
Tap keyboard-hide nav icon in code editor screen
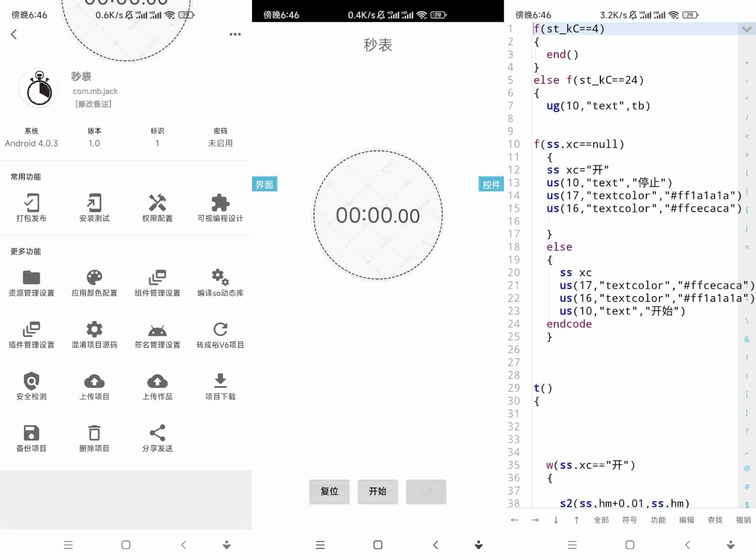(731, 545)
